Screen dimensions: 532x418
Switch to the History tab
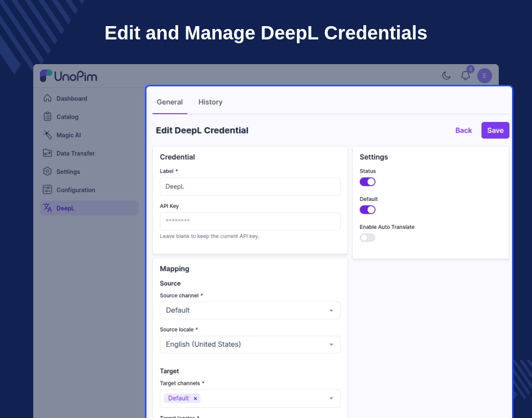(210, 102)
